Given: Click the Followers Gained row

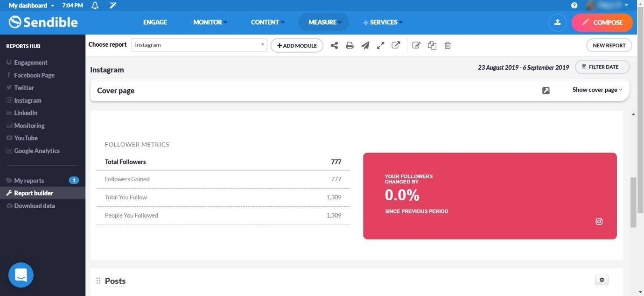Looking at the screenshot, I should pyautogui.click(x=223, y=179).
